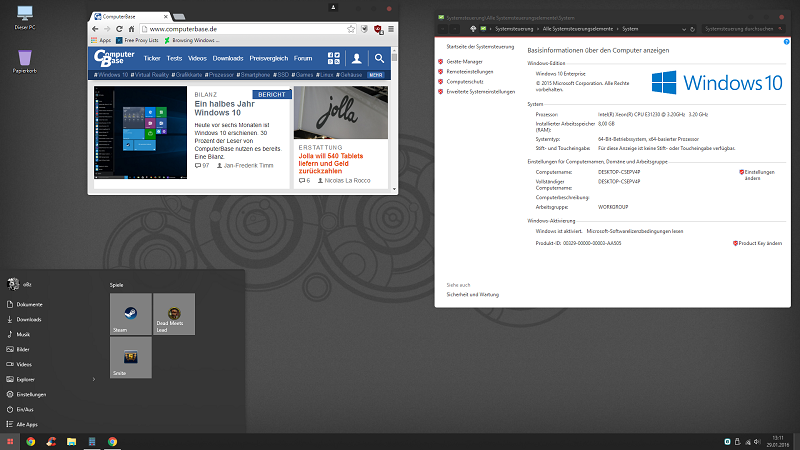Screen dimensions: 800x450
Task: Click the social media icons on ComputerBase
Action: [334, 58]
